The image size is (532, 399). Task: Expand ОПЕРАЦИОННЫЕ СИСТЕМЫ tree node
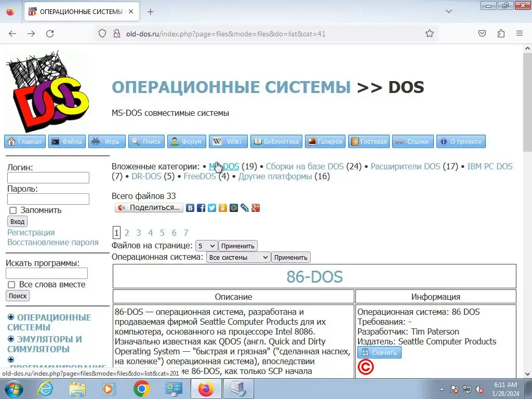click(11, 317)
